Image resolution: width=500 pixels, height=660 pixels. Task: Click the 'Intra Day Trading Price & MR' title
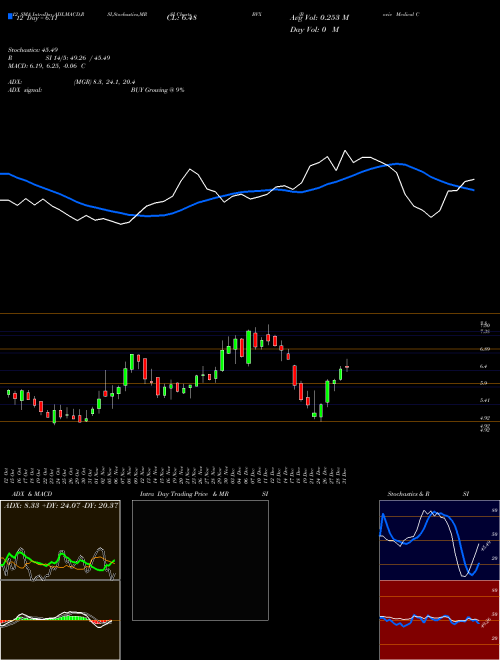pos(184,494)
